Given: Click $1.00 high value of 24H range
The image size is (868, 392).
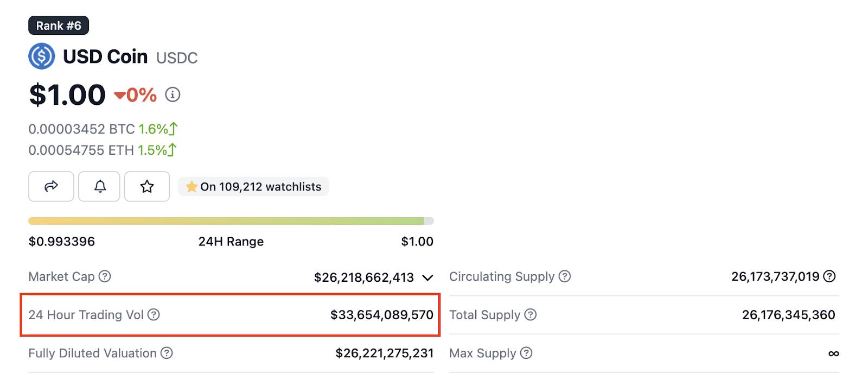Looking at the screenshot, I should click(x=417, y=241).
